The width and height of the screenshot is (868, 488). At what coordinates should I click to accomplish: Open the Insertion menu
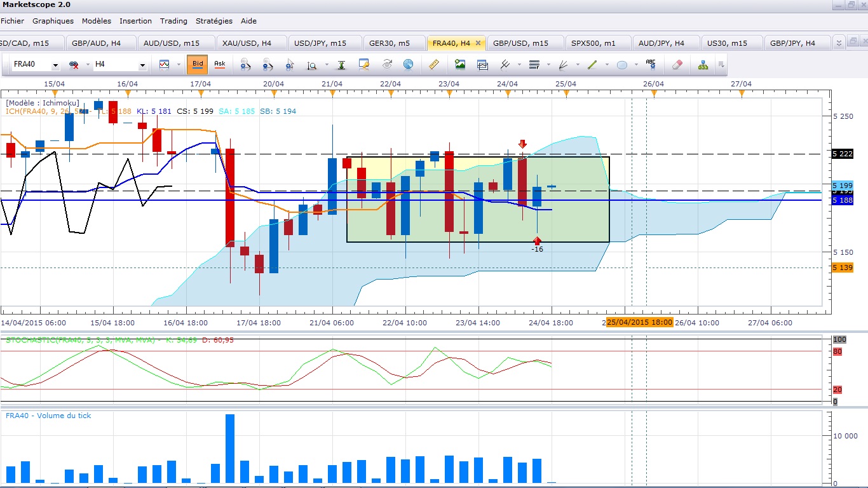(x=135, y=21)
